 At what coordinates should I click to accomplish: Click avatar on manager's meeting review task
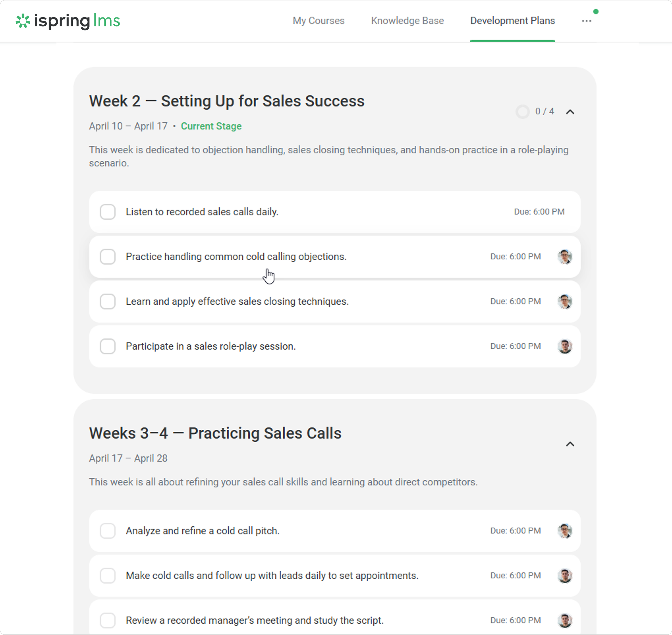pyautogui.click(x=565, y=621)
